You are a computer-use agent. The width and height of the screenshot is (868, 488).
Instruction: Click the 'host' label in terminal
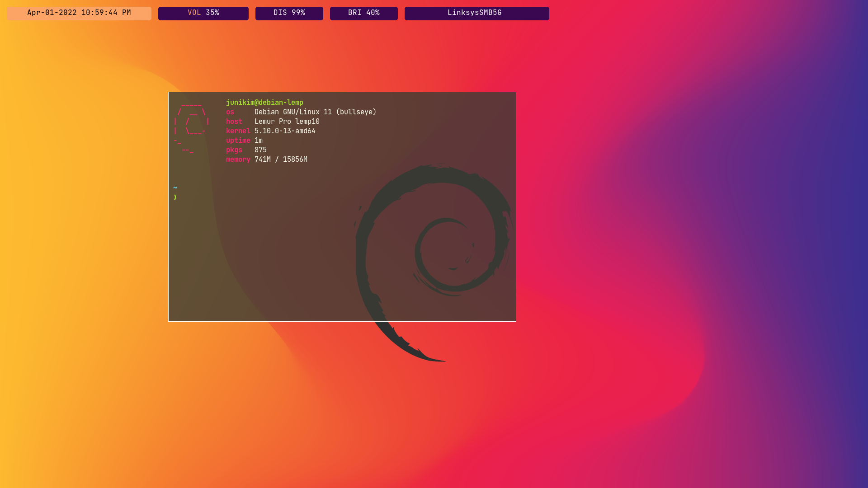pyautogui.click(x=234, y=122)
